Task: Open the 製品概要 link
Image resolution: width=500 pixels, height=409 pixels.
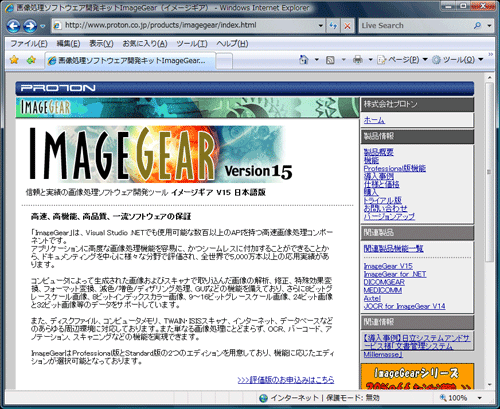Action: 378,152
